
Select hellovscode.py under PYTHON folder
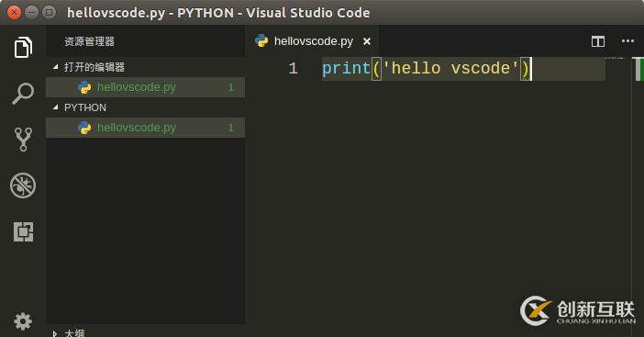coord(145,128)
